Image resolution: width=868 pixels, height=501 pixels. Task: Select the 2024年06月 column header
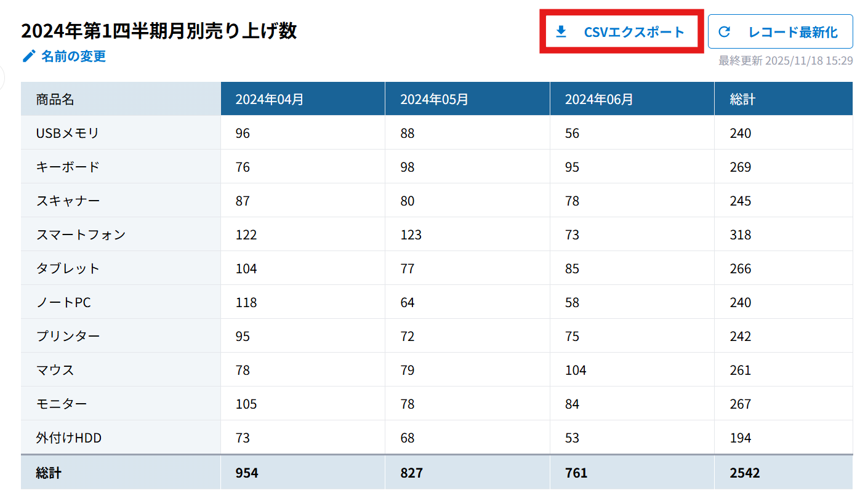point(599,99)
